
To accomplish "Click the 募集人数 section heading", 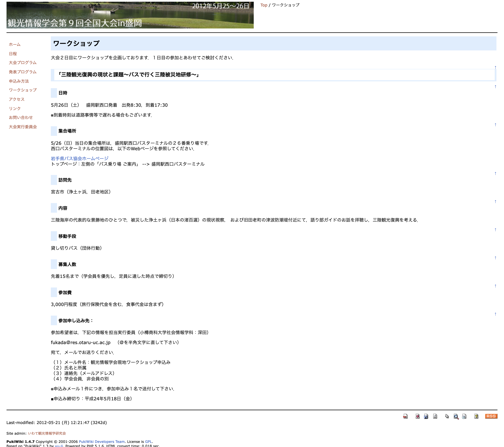I will tap(67, 264).
